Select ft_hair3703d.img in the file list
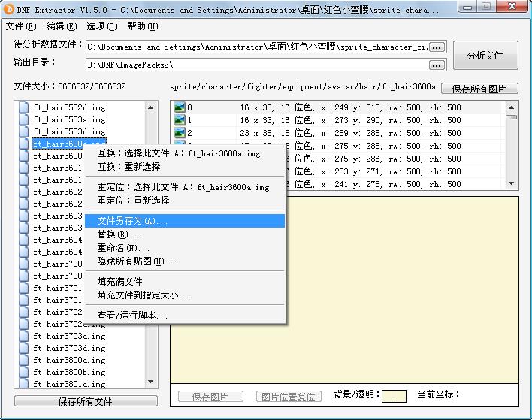 point(69,348)
